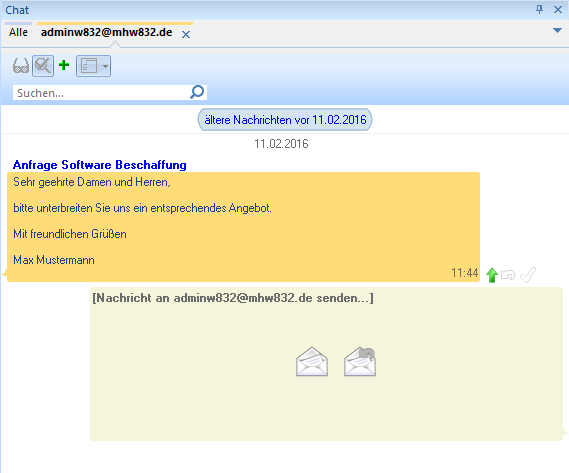Open the layout view dropdown button

[x=93, y=66]
